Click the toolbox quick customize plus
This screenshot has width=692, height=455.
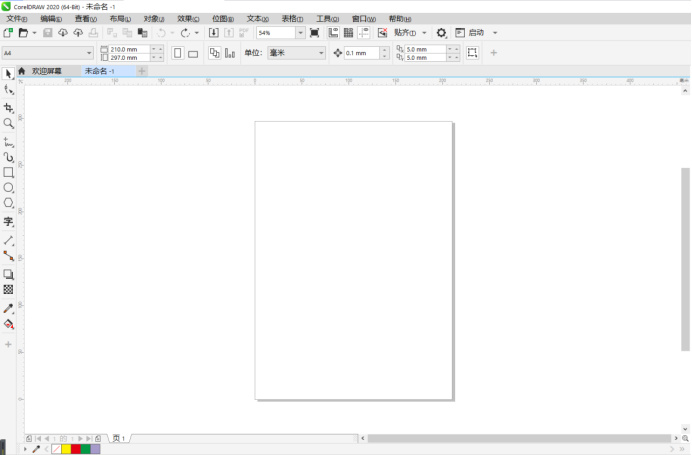[x=8, y=344]
